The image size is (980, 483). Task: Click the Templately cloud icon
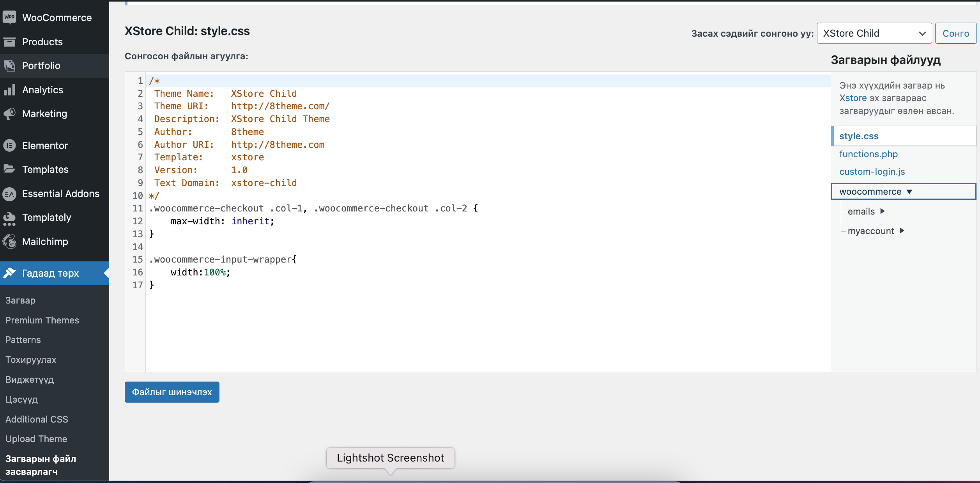(9, 218)
